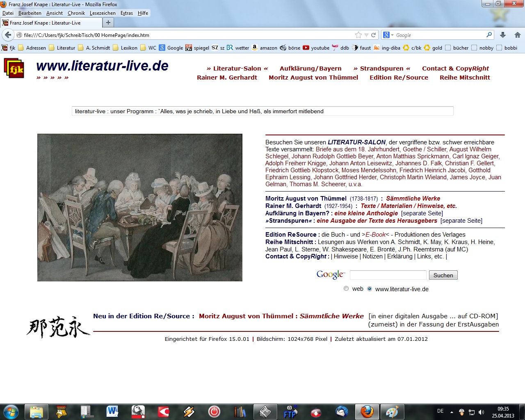Open the Bearbeiten menu
The width and height of the screenshot is (525, 420).
(x=30, y=13)
